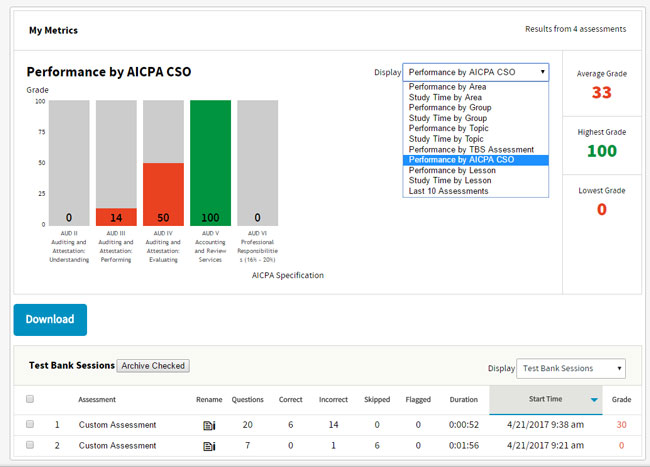650x467 pixels.
Task: Click the Start Time sort arrow
Action: point(594,400)
